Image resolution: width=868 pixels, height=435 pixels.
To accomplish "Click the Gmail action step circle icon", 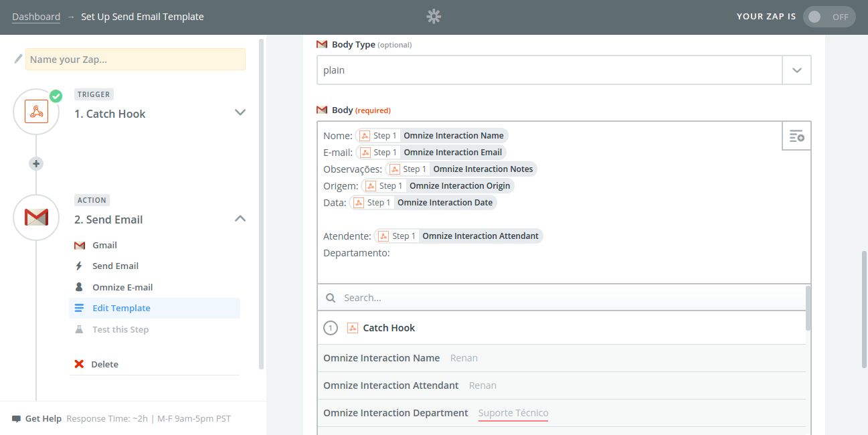I will 36,217.
